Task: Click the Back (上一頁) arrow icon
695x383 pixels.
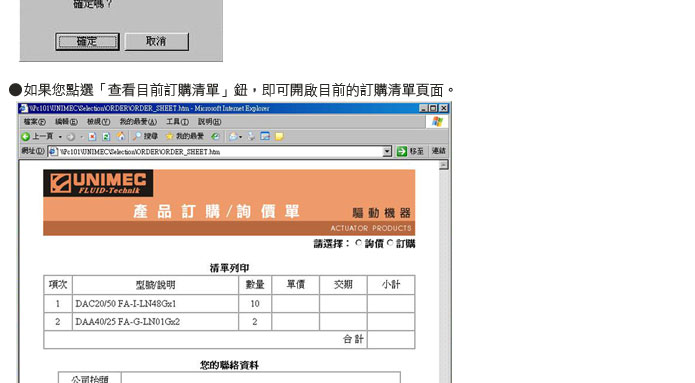Action: 26,137
